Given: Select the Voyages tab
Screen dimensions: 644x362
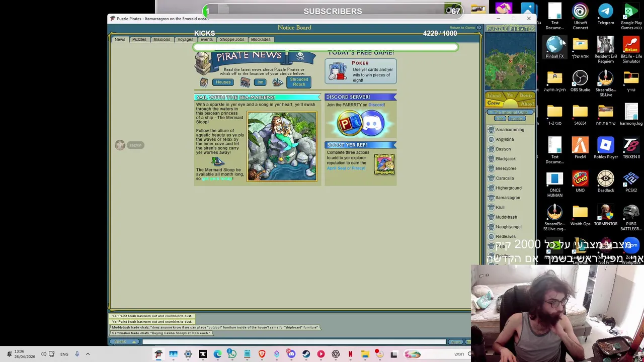Looking at the screenshot, I should pyautogui.click(x=185, y=39).
